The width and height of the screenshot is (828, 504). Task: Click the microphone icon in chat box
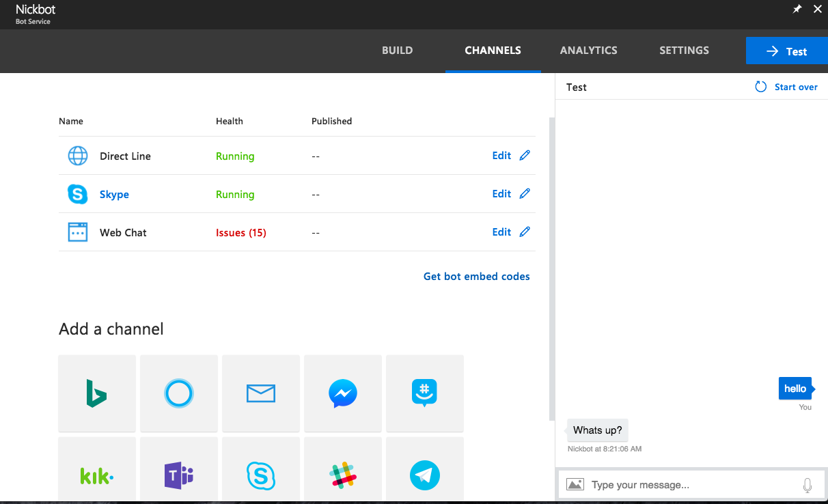click(808, 485)
